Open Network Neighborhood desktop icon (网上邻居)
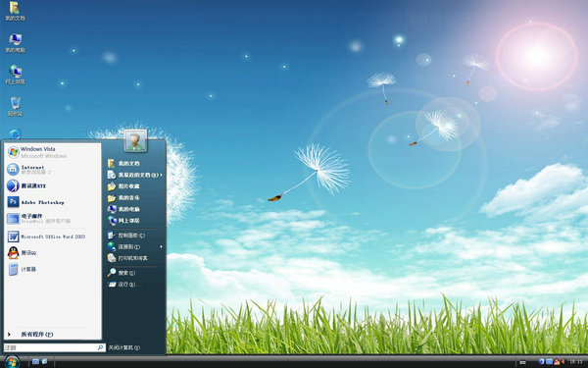The height and width of the screenshot is (368, 588). [x=15, y=75]
